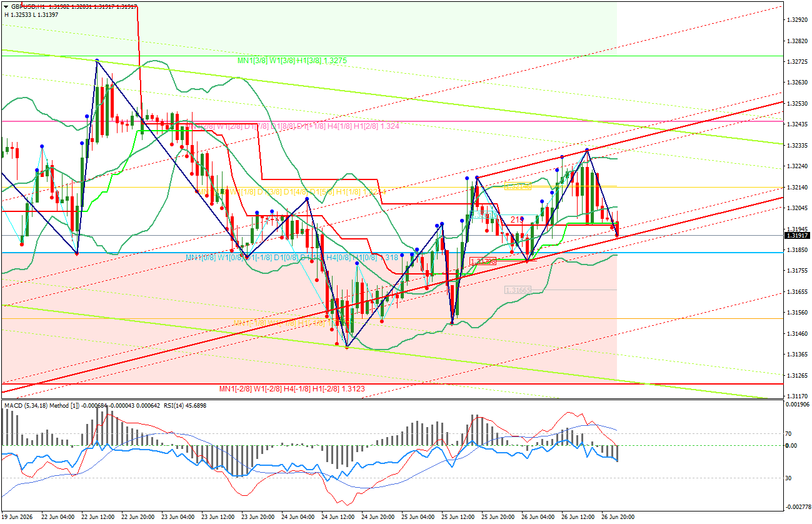The image size is (812, 524).
Task: Toggle the triangle arrow beside GBPUSD,H1
Action: pyautogui.click(x=6, y=6)
